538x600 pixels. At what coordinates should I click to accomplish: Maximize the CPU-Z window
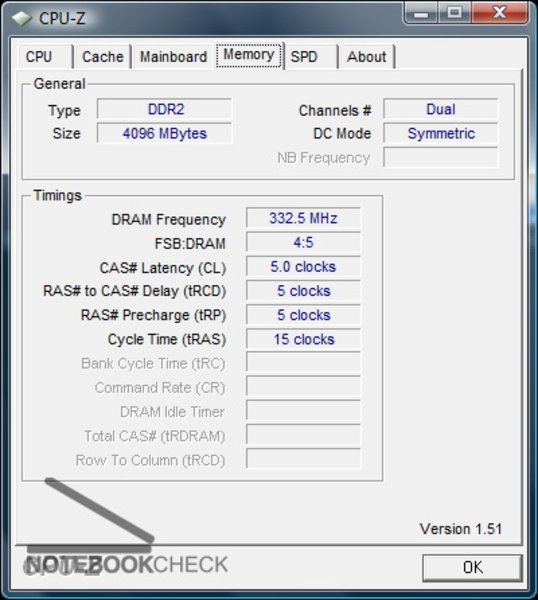tap(454, 13)
